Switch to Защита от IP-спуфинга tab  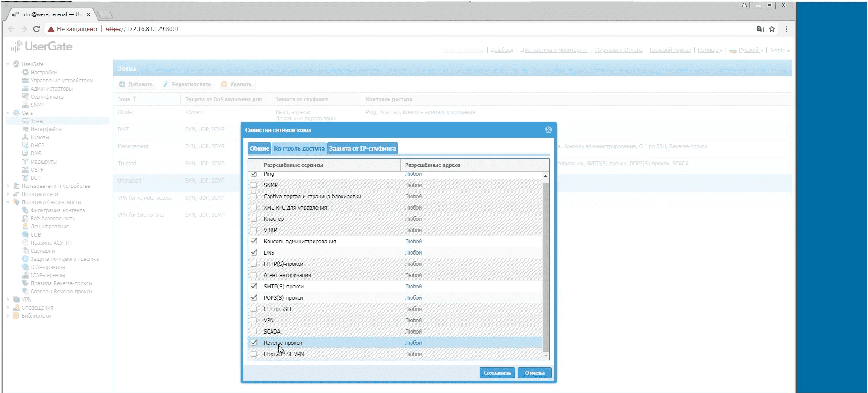point(362,149)
